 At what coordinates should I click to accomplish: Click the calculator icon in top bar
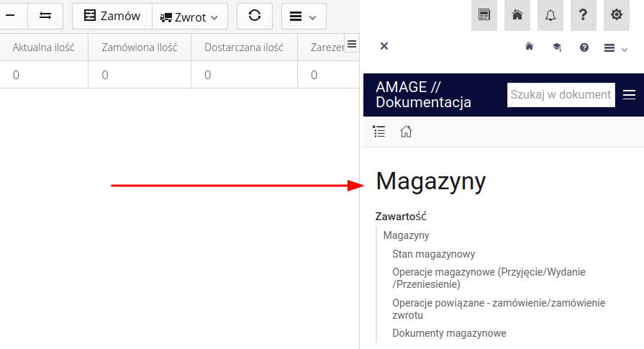[x=484, y=15]
